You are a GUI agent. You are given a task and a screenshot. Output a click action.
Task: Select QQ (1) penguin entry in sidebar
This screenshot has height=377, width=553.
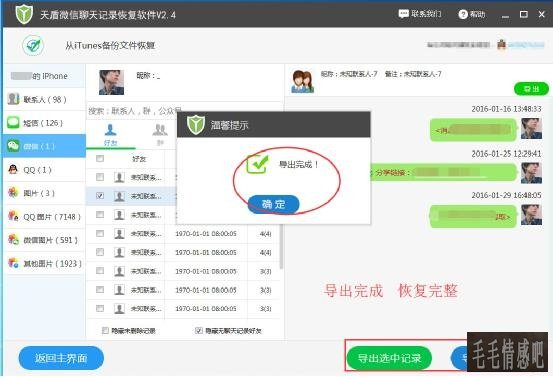pos(44,170)
